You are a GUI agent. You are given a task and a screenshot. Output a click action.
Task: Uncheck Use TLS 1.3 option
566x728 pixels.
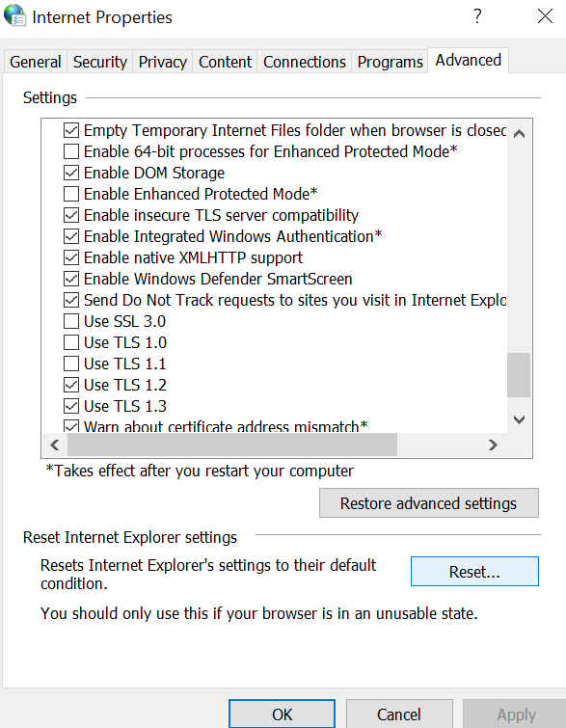71,406
